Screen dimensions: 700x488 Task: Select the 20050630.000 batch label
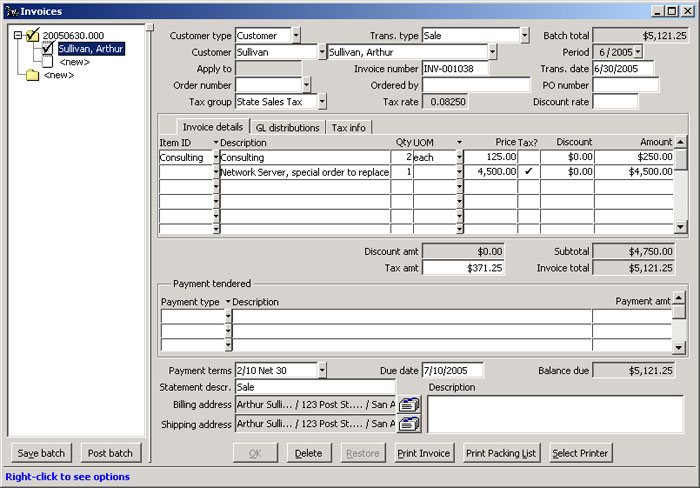click(x=73, y=35)
